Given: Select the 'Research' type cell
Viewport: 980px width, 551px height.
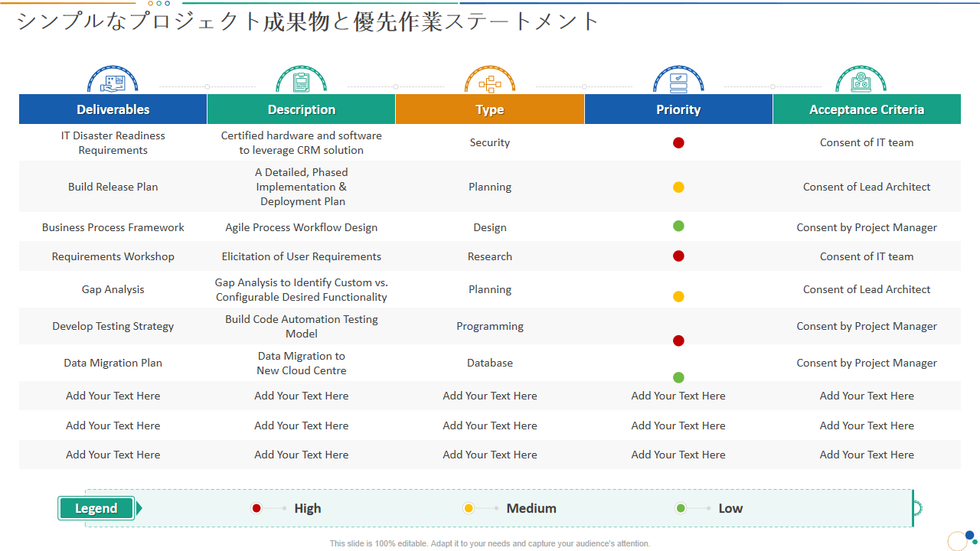Looking at the screenshot, I should 490,256.
